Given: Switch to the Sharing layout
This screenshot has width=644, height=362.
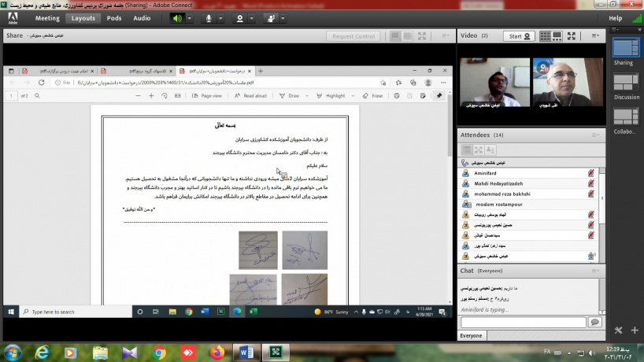Looking at the screenshot, I should (626, 50).
